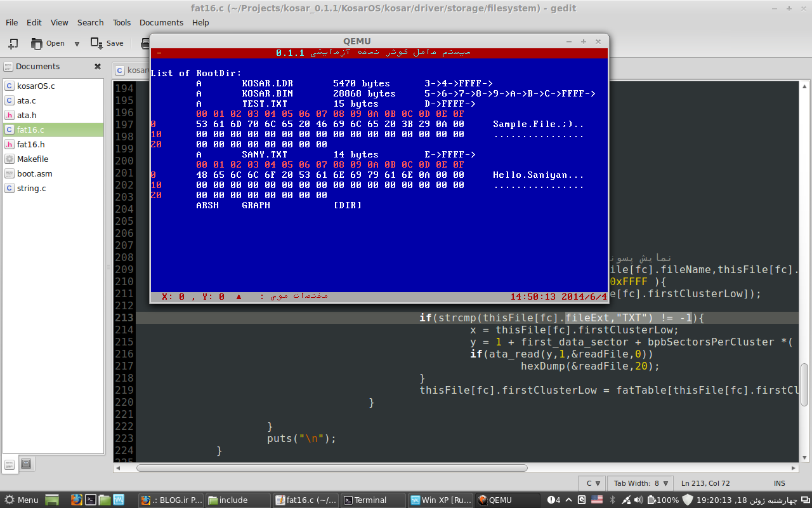Close the Documents side panel
Screen dimensions: 812x508
98,67
